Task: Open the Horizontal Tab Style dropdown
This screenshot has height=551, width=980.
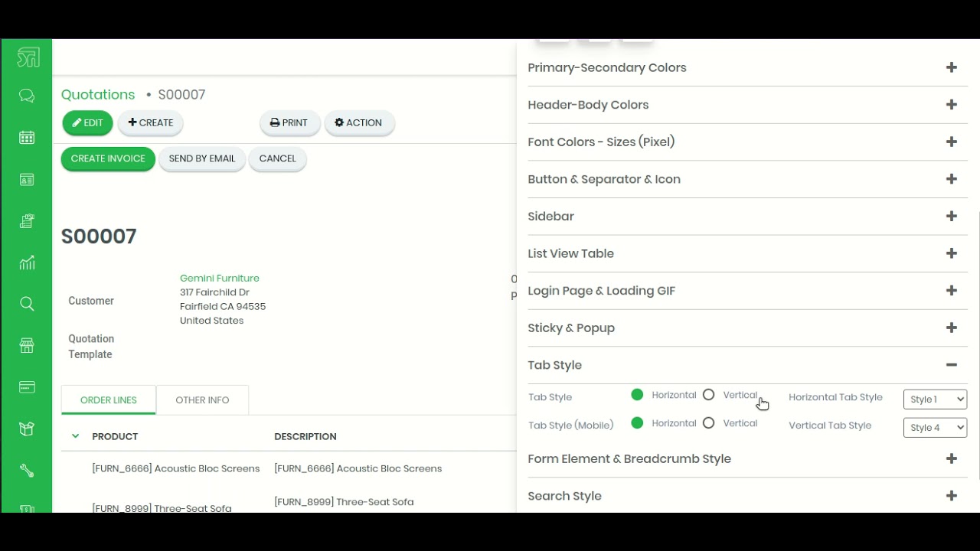Action: click(935, 399)
